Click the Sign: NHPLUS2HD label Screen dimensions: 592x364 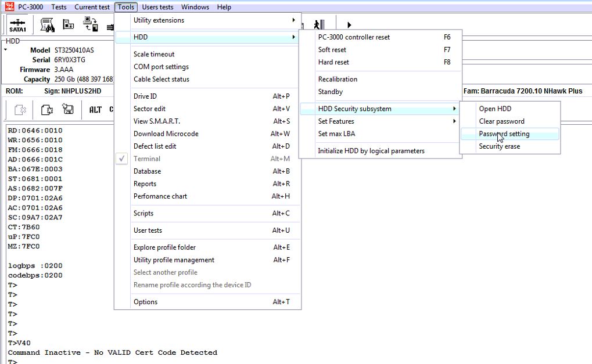point(73,91)
